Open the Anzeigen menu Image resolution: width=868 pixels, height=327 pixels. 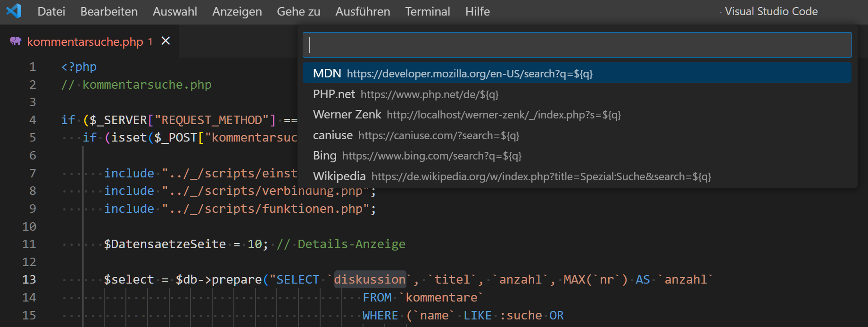coord(237,11)
